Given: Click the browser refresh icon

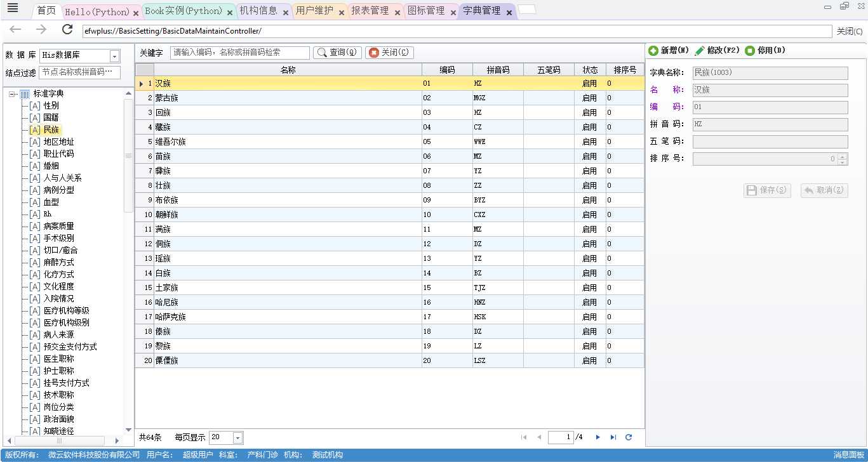Looking at the screenshot, I should (x=67, y=29).
